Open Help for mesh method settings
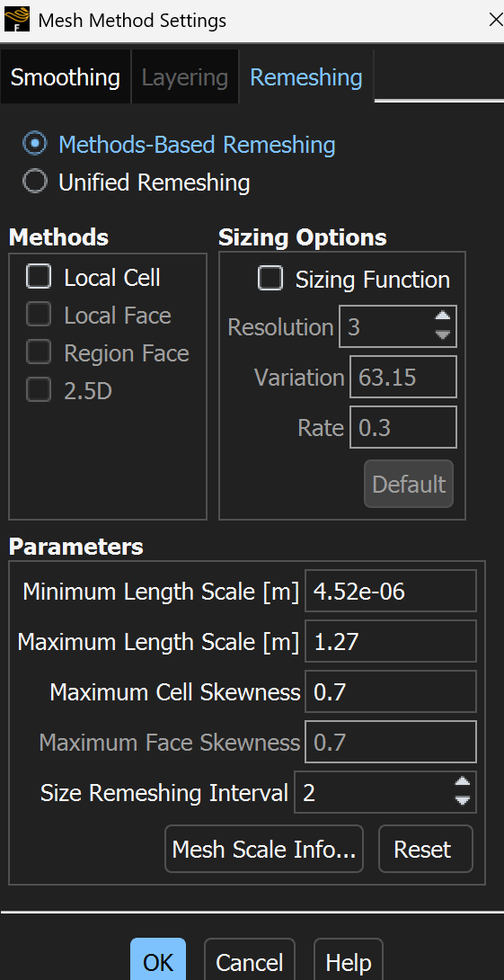 [x=349, y=961]
